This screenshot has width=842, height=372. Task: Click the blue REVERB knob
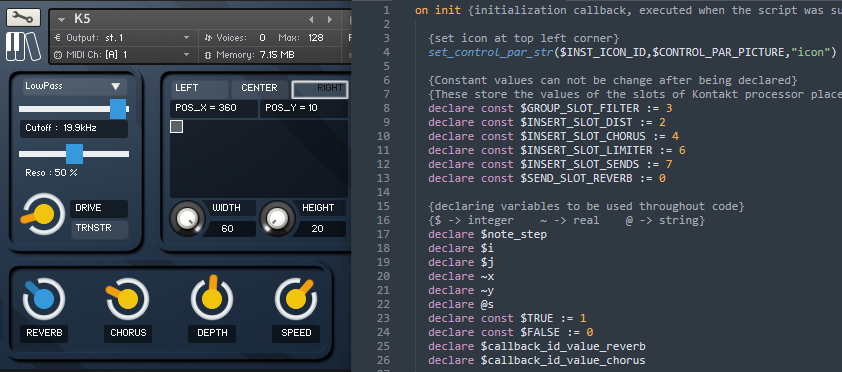[43, 299]
